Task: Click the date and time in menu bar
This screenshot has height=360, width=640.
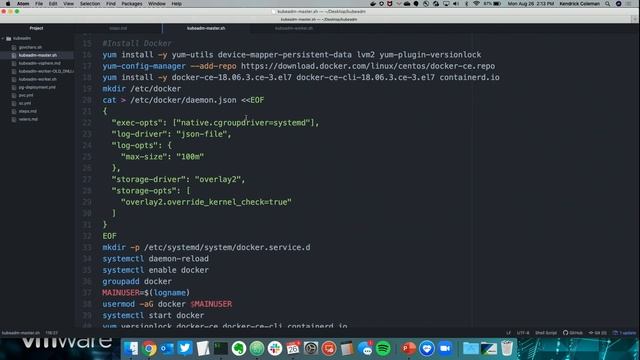Action: (531, 4)
